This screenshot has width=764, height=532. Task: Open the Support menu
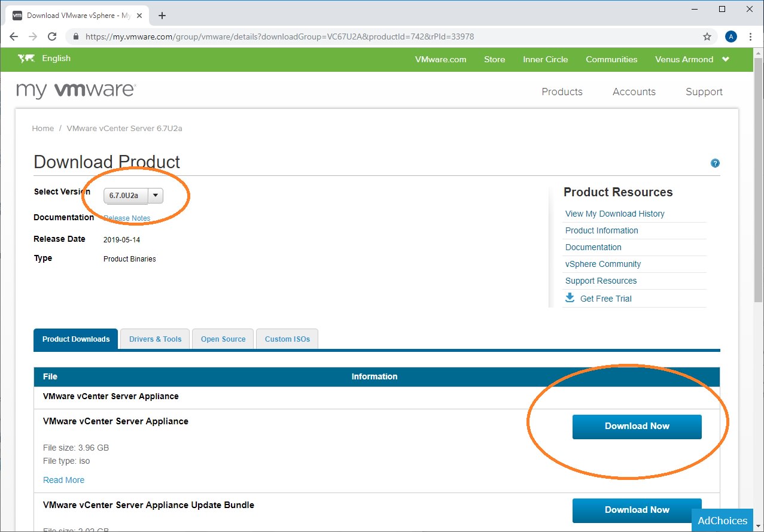pyautogui.click(x=704, y=92)
